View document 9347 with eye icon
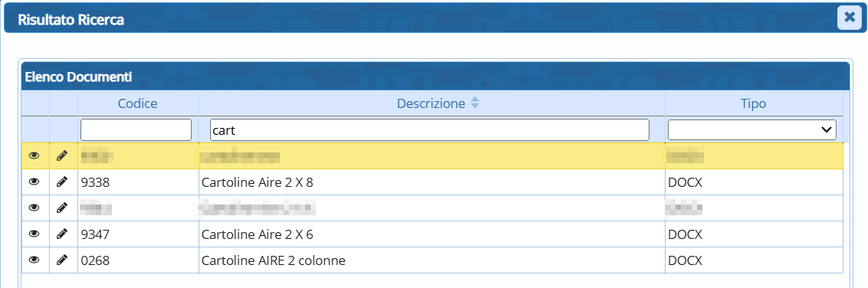The image size is (868, 288). pyautogui.click(x=35, y=234)
